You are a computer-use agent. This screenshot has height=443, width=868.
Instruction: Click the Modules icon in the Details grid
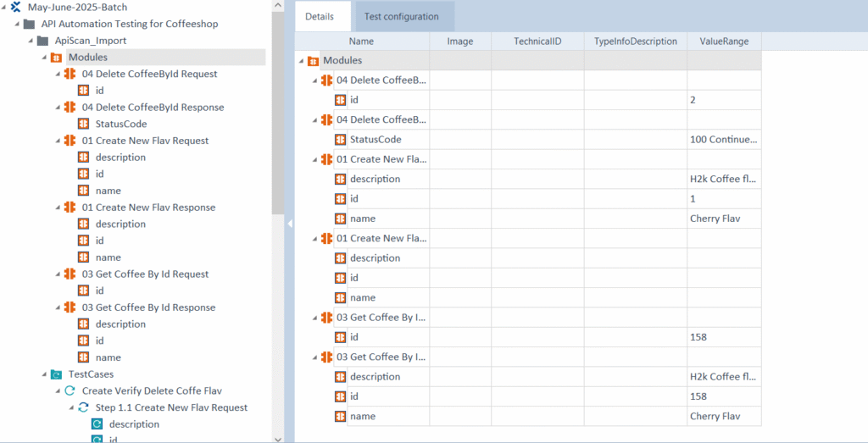(x=313, y=61)
